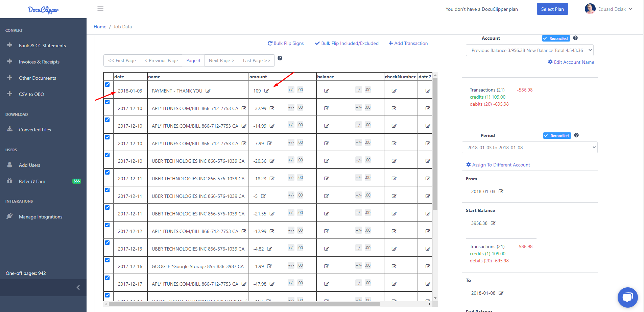Uncheck the PAYMENT - THANK YOU transaction row
Image resolution: width=644 pixels, height=312 pixels.
click(x=108, y=84)
